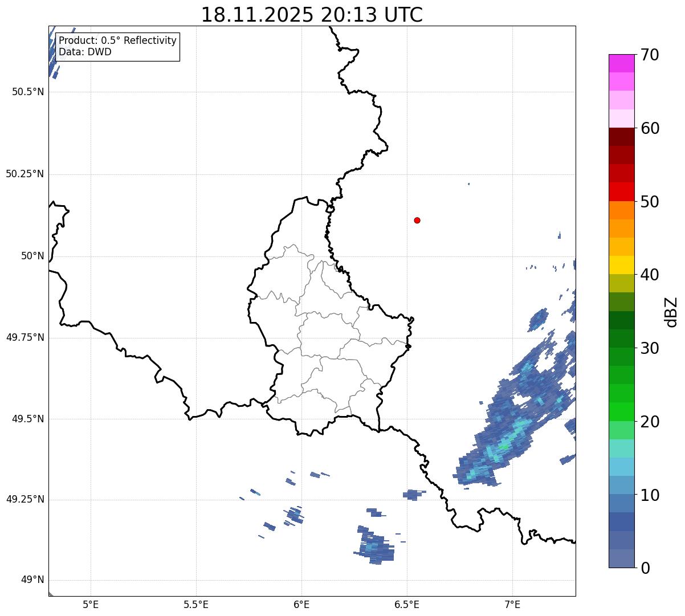The image size is (685, 616).
Task: Pick the grayish-blue swatch at colorbar bottom
Action: coord(622,558)
